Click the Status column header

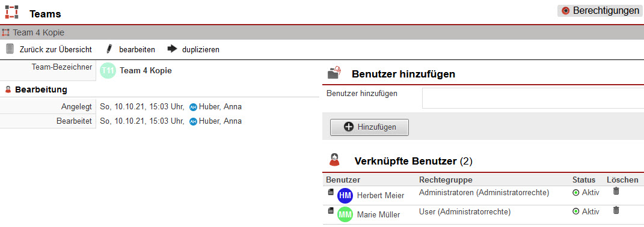pos(584,180)
